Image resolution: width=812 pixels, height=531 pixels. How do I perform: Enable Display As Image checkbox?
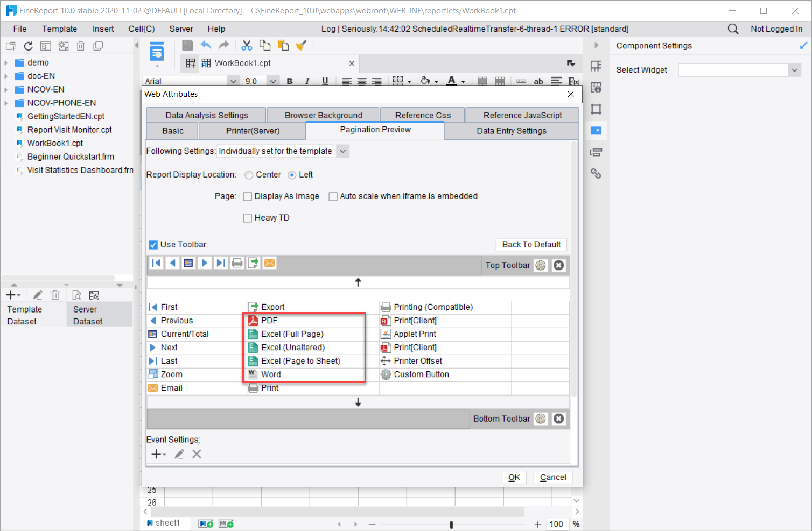pyautogui.click(x=248, y=196)
